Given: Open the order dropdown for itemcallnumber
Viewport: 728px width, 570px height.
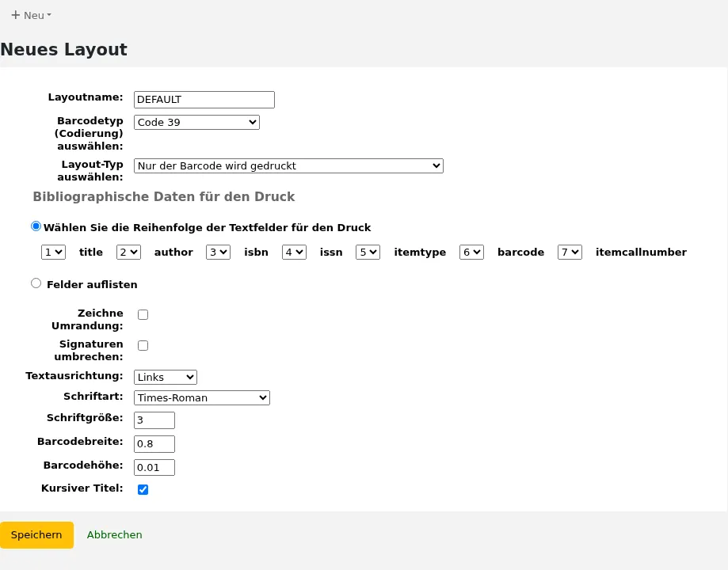Looking at the screenshot, I should 570,252.
